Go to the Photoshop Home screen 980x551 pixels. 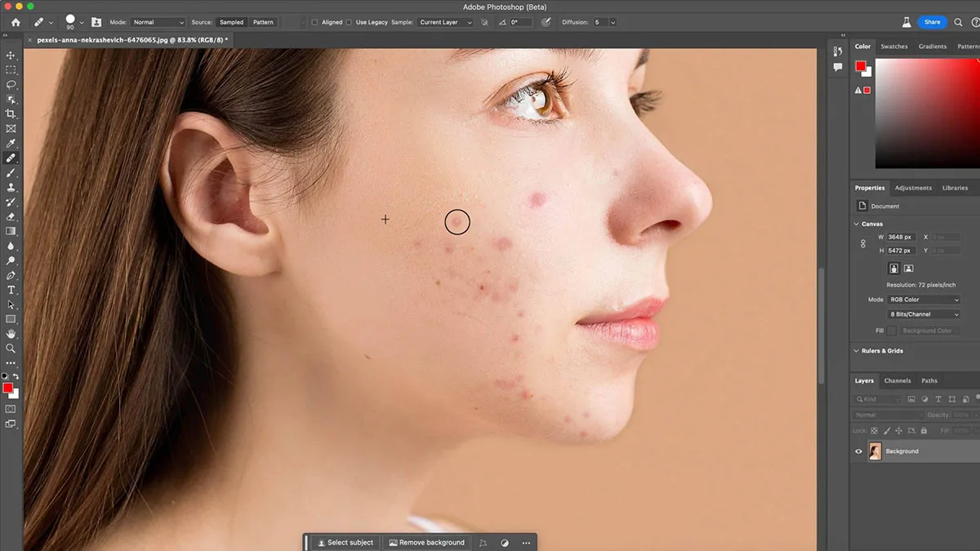coord(16,22)
